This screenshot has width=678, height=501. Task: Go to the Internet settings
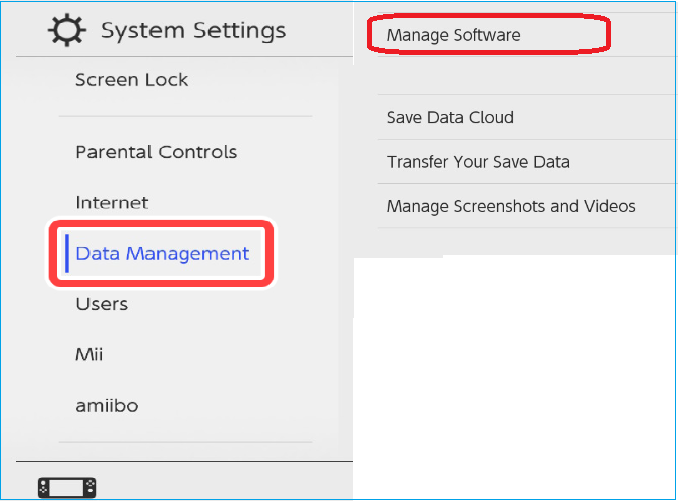(x=112, y=203)
